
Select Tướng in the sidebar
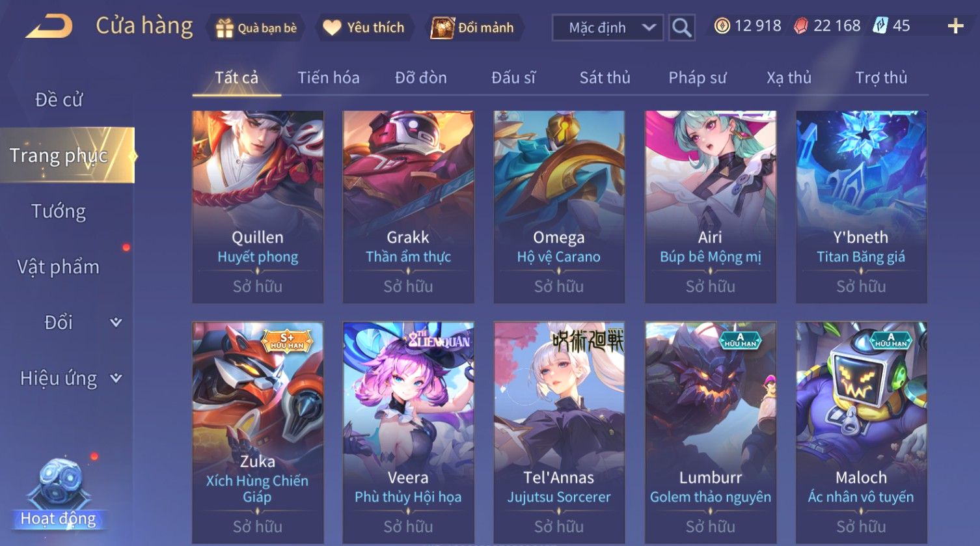click(59, 211)
